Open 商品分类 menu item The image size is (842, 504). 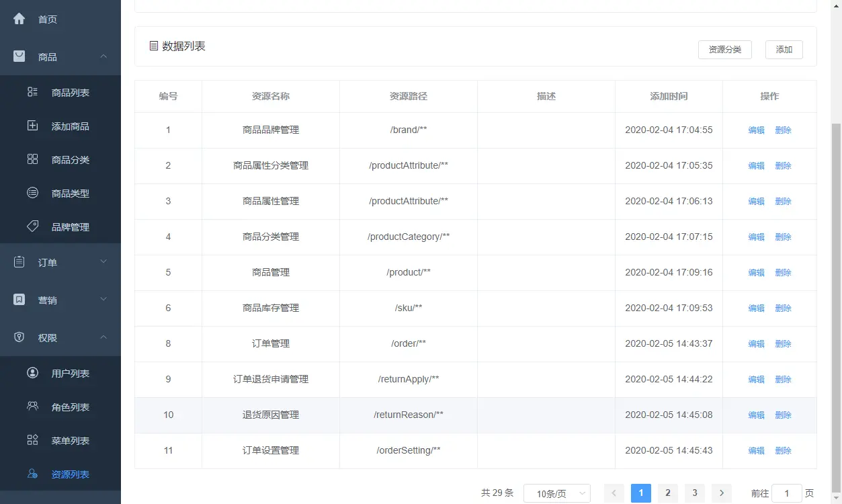[x=60, y=159]
